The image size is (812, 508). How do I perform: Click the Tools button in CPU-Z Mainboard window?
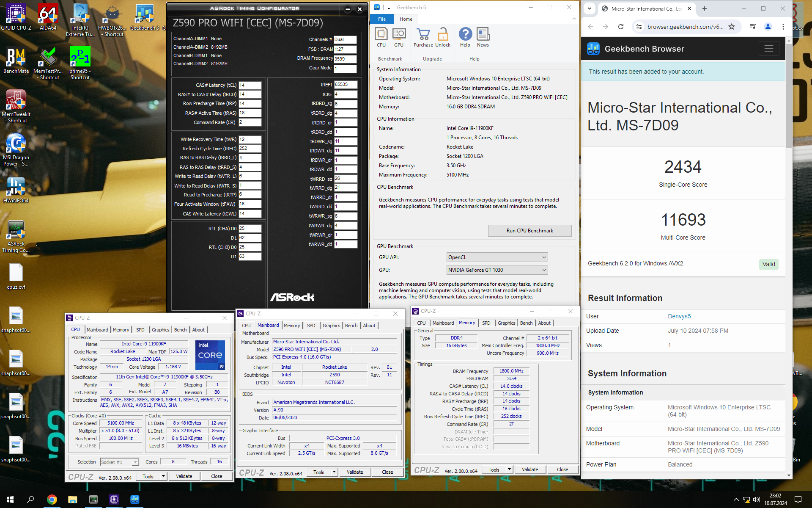click(319, 472)
